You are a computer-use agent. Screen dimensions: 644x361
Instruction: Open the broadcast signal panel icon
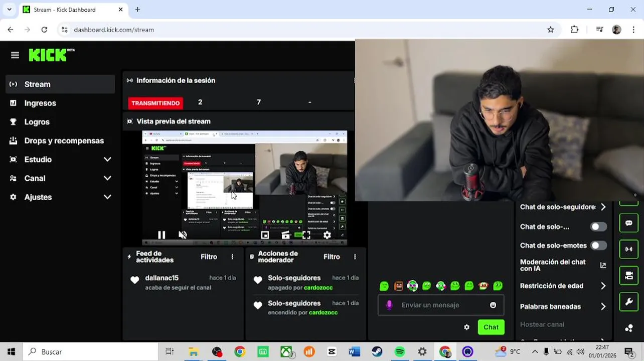(x=629, y=249)
